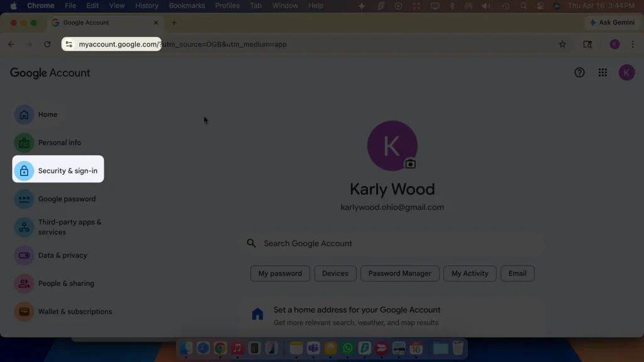Click the karlywood.ohio@gmail.com email text
The image size is (644, 362).
392,207
